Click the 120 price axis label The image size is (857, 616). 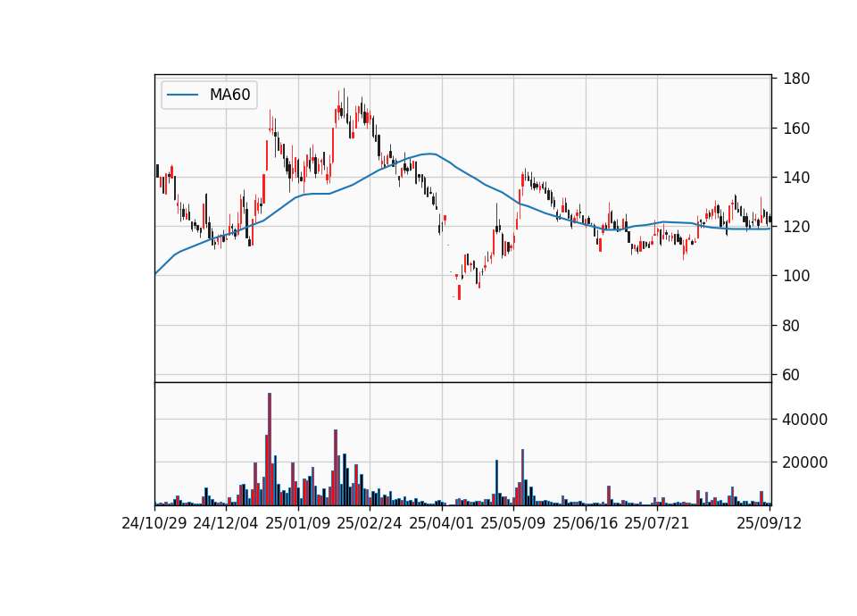796,227
